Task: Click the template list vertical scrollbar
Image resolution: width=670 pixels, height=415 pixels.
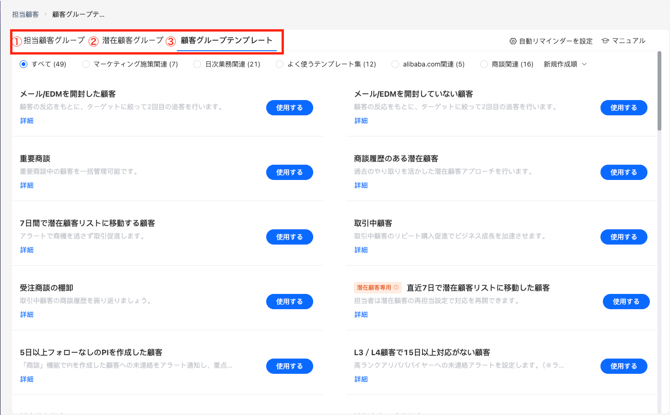Action: pos(659,91)
